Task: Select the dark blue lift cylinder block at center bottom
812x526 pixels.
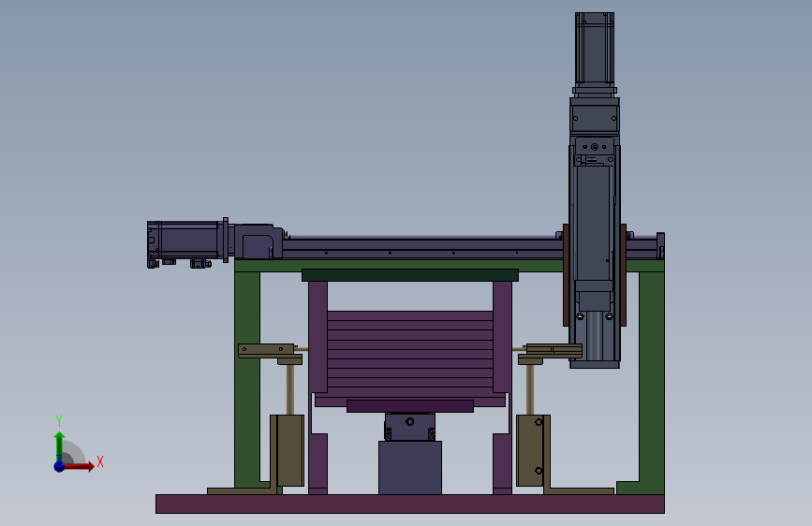Action: tap(410, 467)
